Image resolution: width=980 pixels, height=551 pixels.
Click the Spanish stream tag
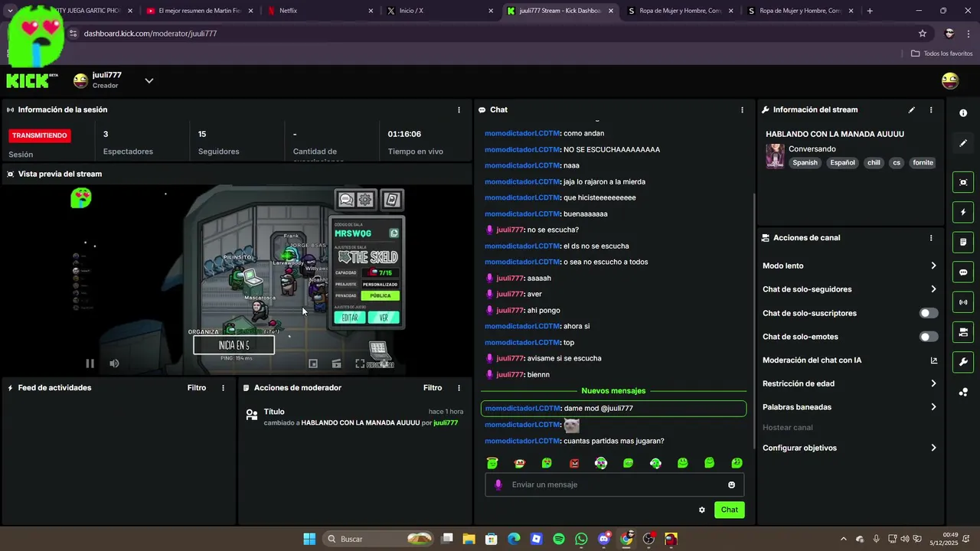point(805,163)
